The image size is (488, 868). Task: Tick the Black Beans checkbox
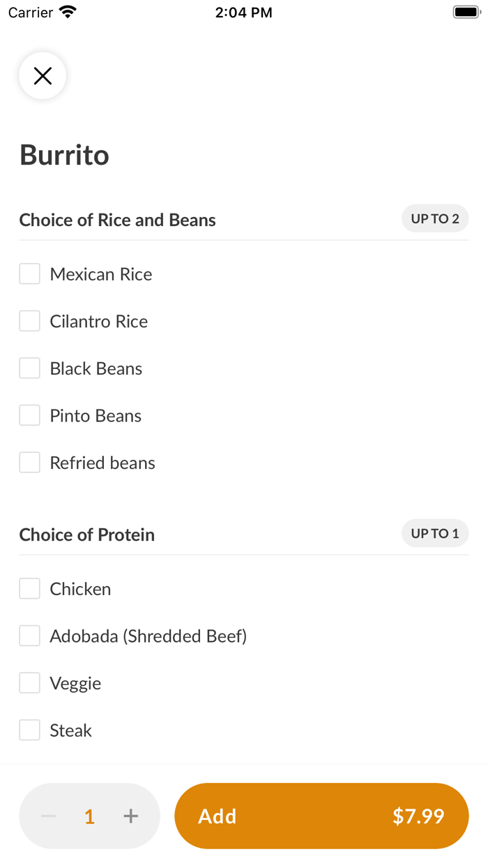(29, 368)
